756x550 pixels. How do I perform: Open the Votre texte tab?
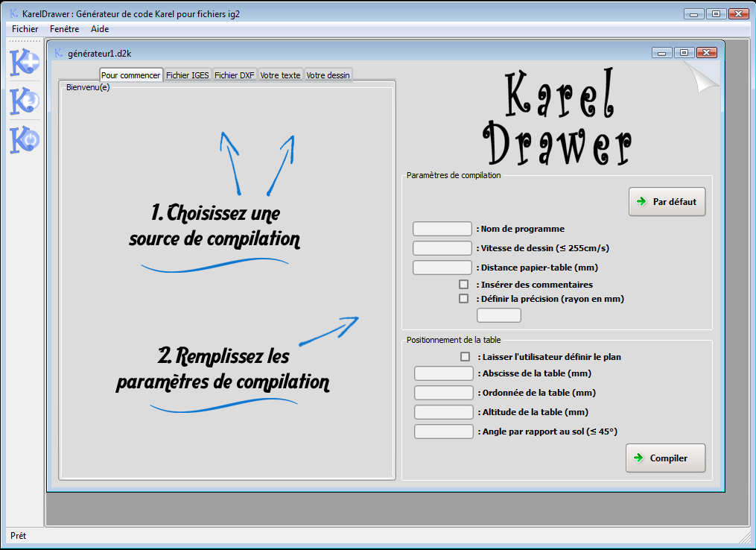(x=280, y=75)
